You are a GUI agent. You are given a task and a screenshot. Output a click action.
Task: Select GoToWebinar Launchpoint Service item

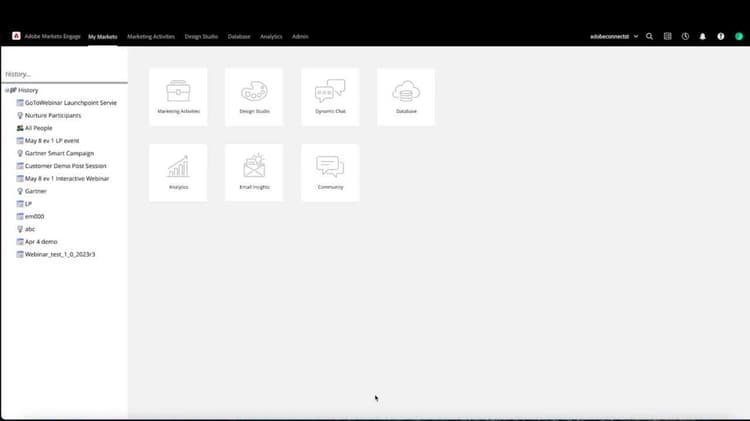point(71,103)
